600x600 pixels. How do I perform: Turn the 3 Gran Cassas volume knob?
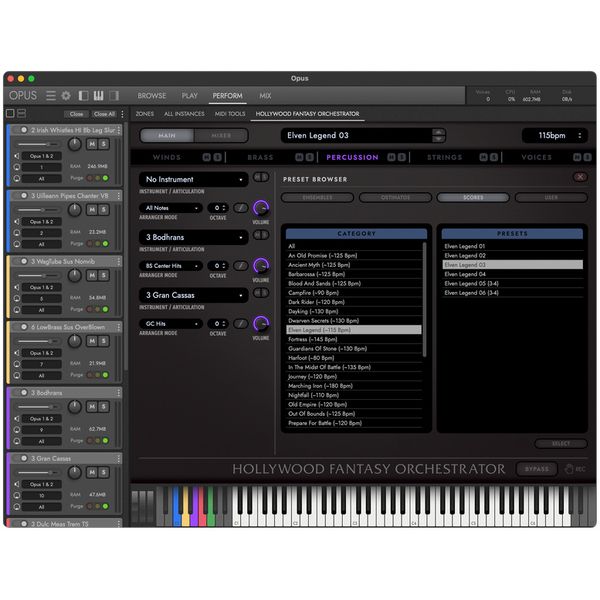point(261,324)
